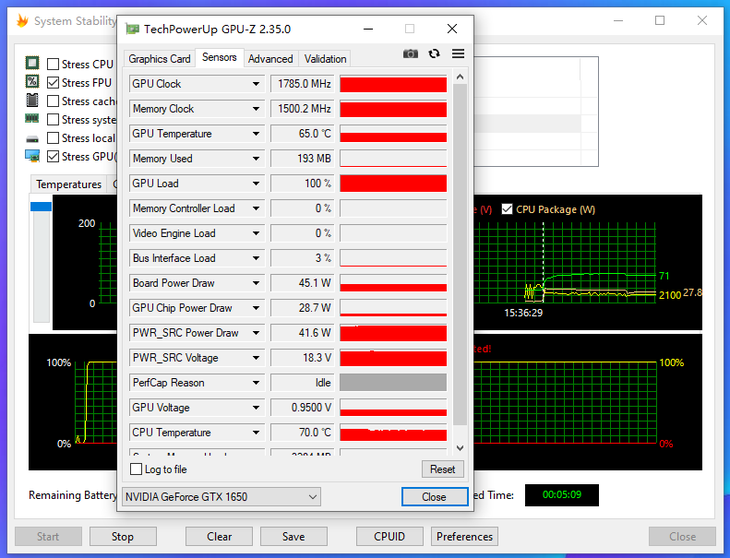Toggle the CPU Package graph checkbox

click(507, 209)
